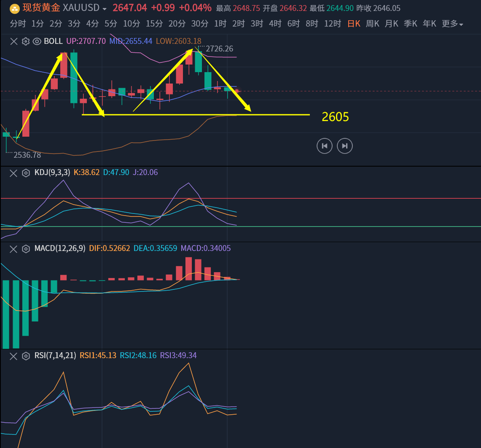Click the BOLL indicator name label
This screenshot has width=481, height=448.
pyautogui.click(x=53, y=41)
